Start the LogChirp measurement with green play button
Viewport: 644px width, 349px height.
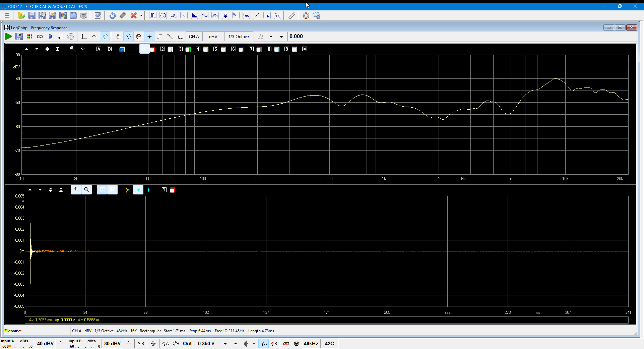pos(9,37)
